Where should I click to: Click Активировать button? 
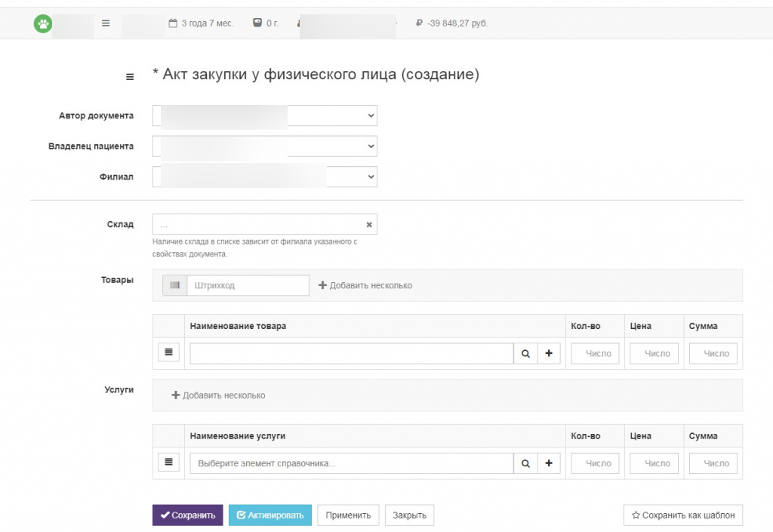click(x=270, y=515)
